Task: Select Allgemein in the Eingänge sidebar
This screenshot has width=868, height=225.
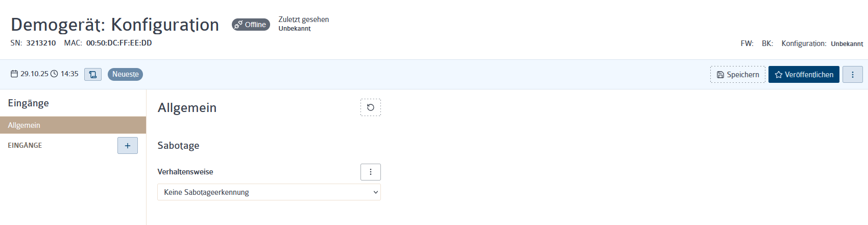Action: tap(73, 125)
